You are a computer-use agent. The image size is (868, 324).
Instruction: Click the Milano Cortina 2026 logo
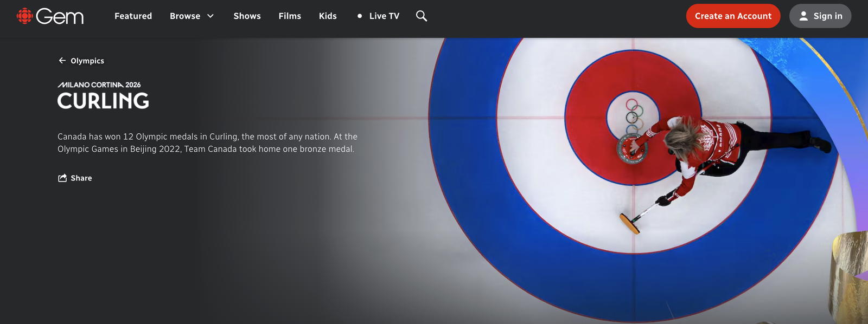coord(99,85)
